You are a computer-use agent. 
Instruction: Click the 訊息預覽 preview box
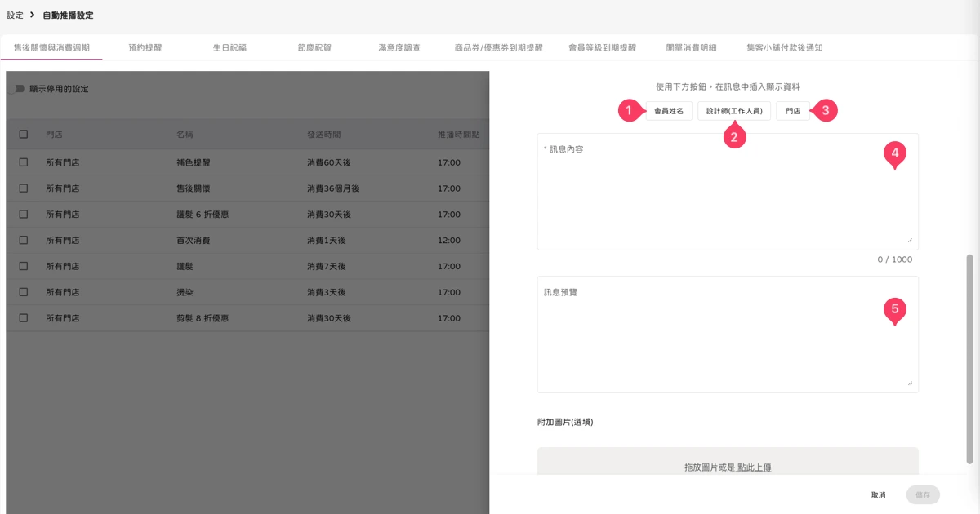tap(728, 335)
